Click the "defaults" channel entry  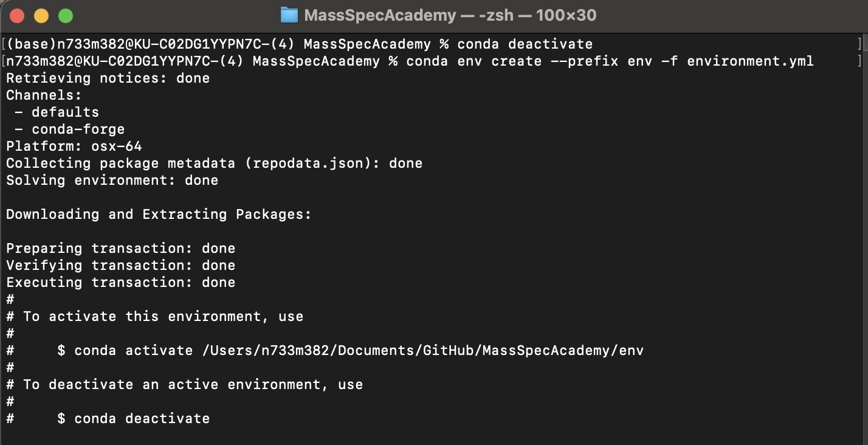(x=65, y=112)
